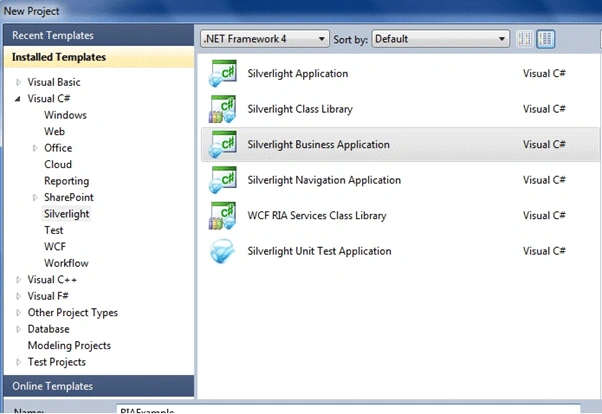Click the Silverlight Application template icon
The width and height of the screenshot is (602, 414).
[223, 73]
